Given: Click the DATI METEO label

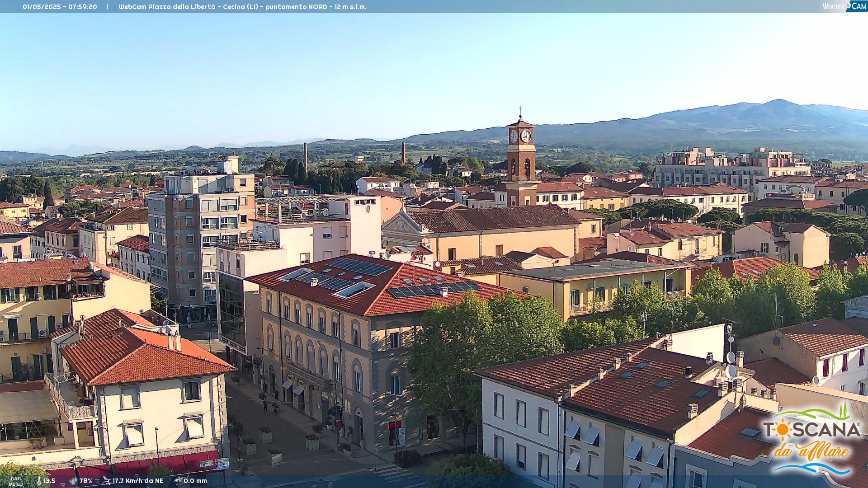Looking at the screenshot, I should (16, 481).
